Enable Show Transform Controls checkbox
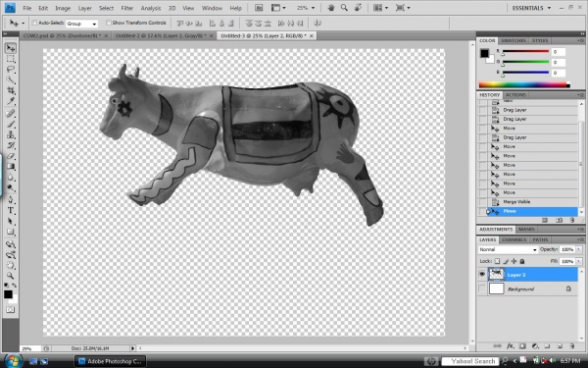Viewport: 588px width, 368px height. click(109, 23)
